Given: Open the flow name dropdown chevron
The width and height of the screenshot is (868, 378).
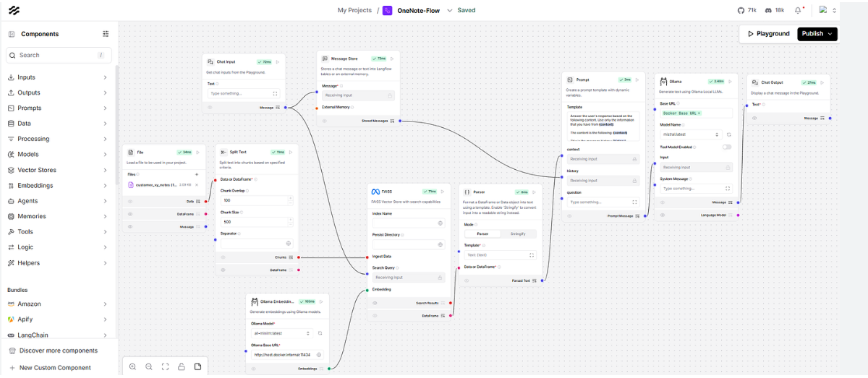Looking at the screenshot, I should [x=449, y=10].
